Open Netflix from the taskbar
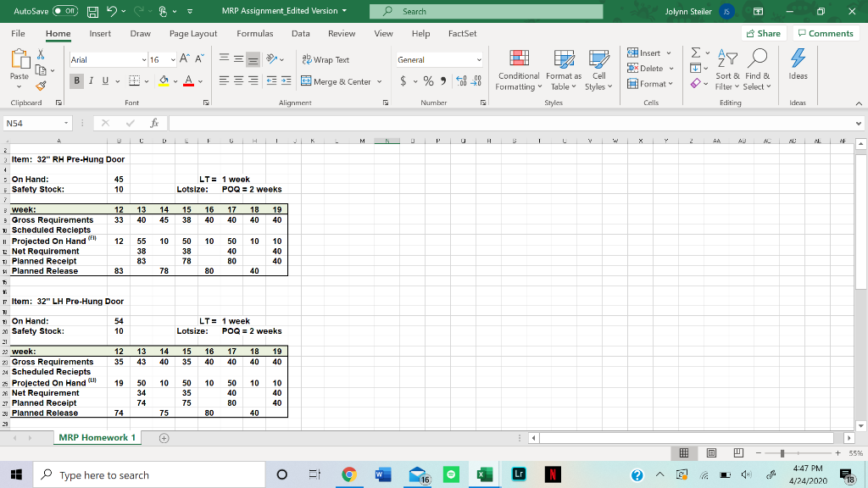Screen dimensions: 868x488 (x=553, y=474)
